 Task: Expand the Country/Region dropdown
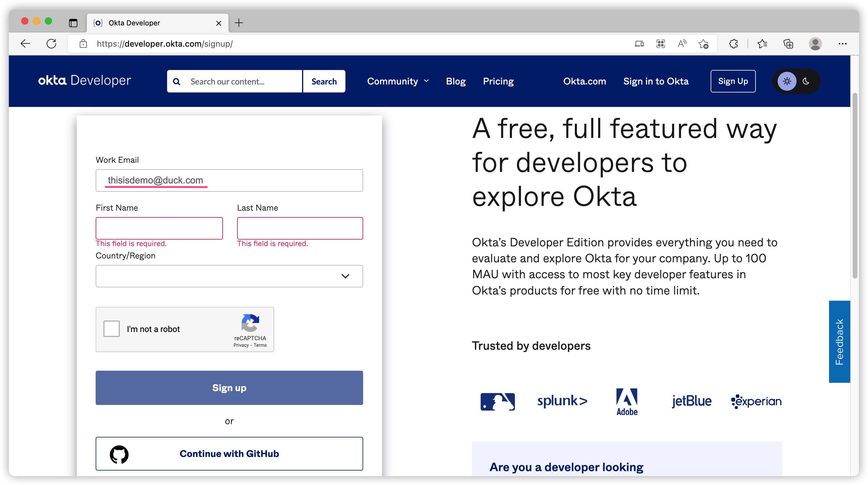click(229, 276)
